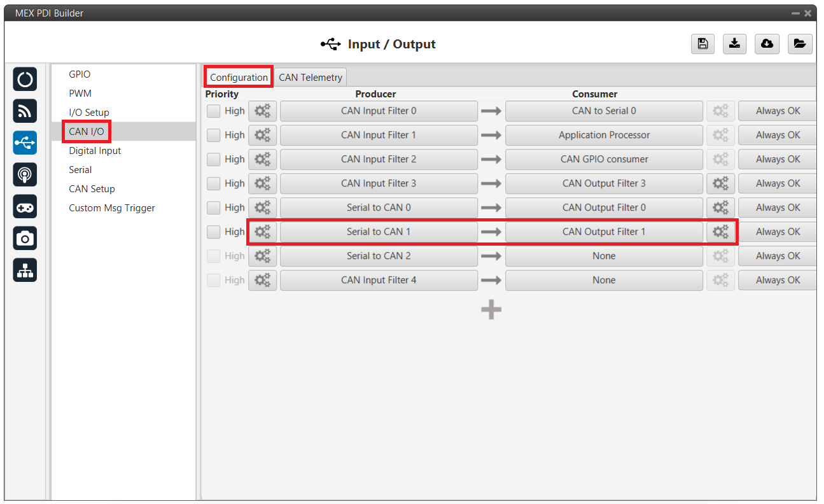Configure gear for CAN Input Filter 0

coord(262,111)
